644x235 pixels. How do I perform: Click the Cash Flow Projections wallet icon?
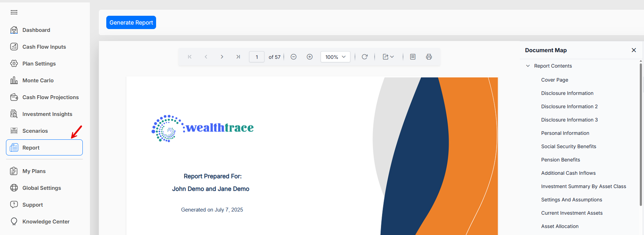click(14, 97)
